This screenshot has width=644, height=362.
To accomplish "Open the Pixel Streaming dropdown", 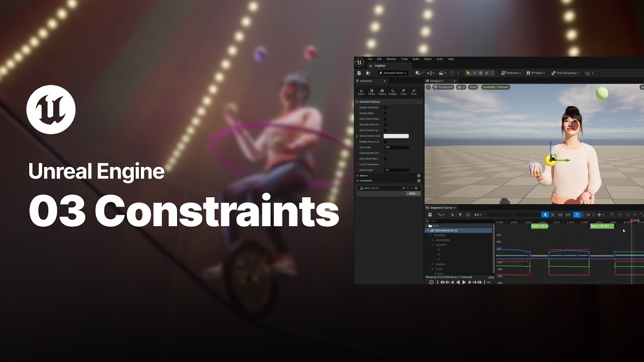I will point(566,73).
